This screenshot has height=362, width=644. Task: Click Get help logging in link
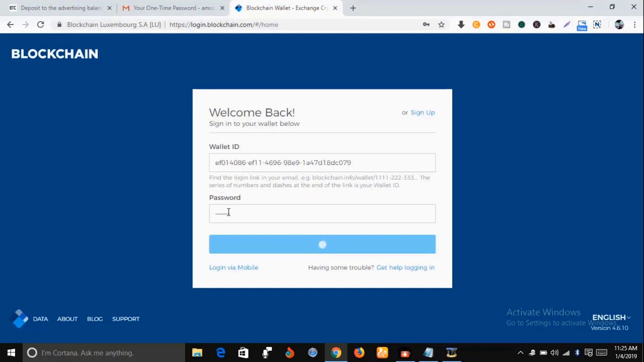(x=406, y=267)
